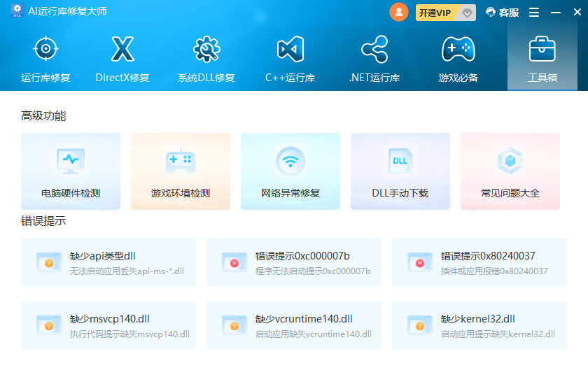
Task: Switch to the C++运行库 tab label
Action: 290,78
